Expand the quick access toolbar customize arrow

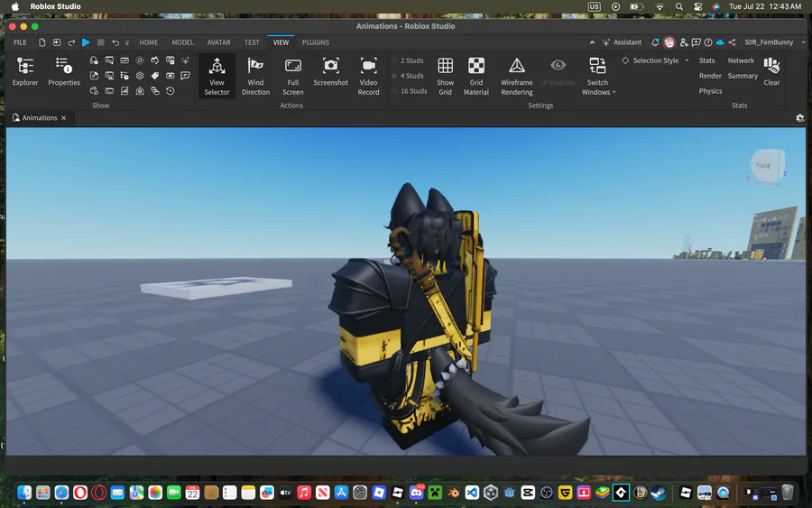click(x=127, y=42)
